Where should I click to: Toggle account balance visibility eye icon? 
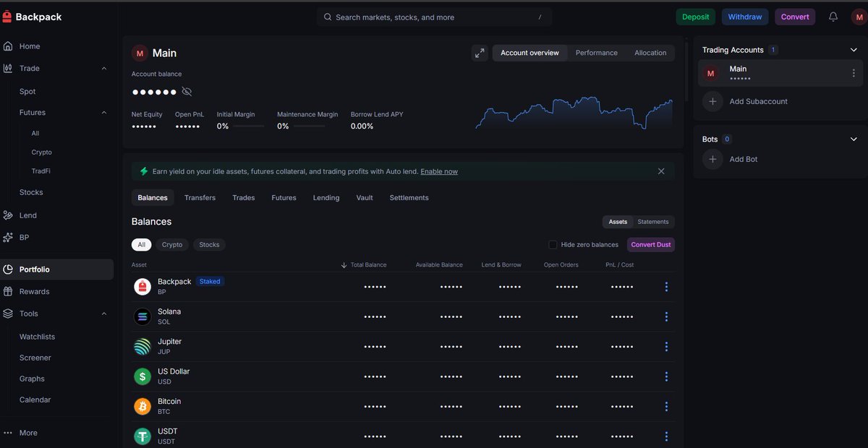(187, 92)
